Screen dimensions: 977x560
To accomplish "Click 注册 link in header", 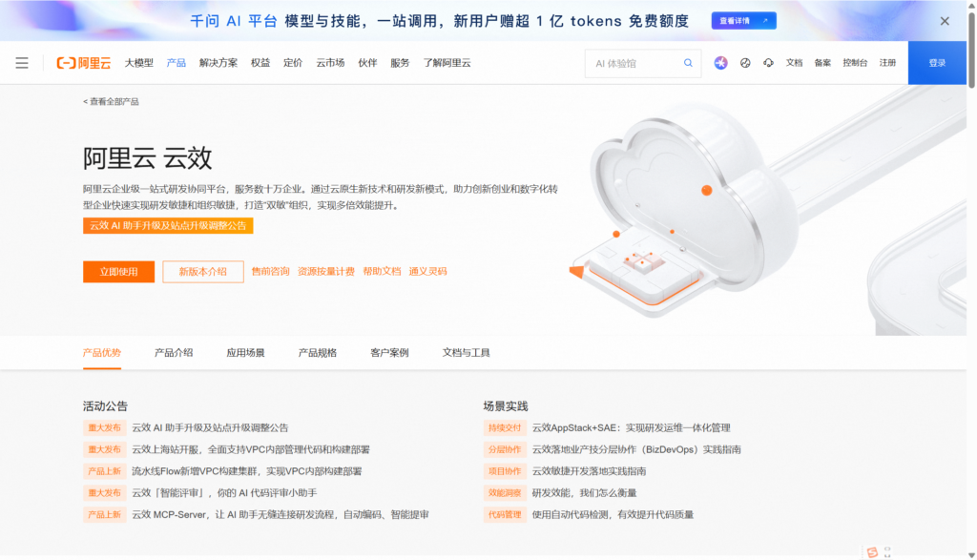I will (x=887, y=63).
